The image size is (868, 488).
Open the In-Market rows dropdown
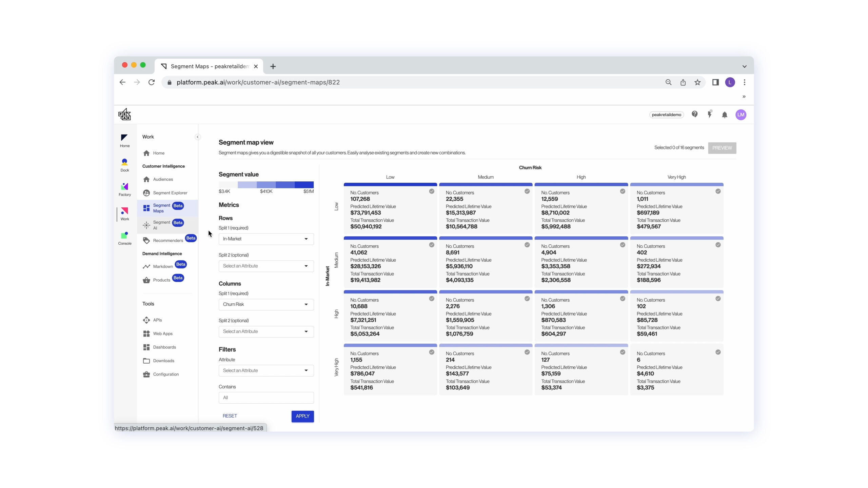pos(266,239)
